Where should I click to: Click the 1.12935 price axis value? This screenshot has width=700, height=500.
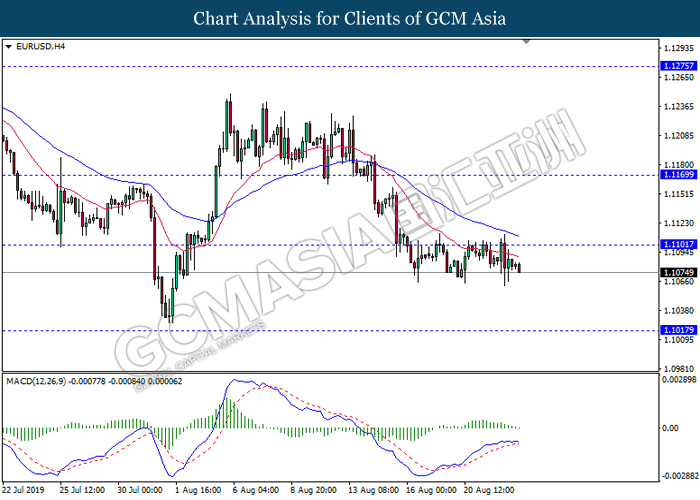click(679, 48)
